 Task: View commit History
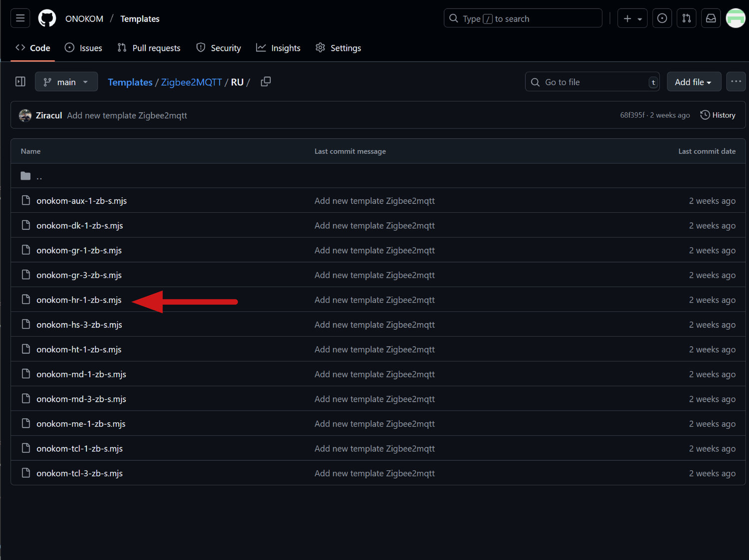[718, 115]
